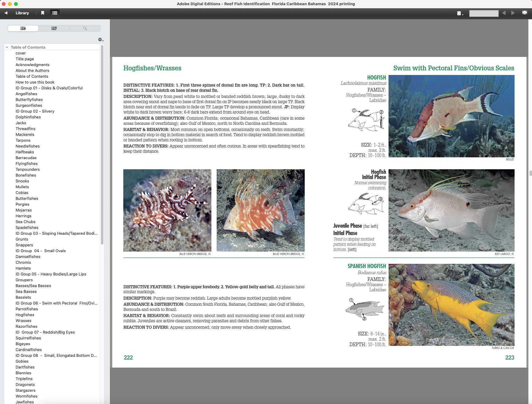Open the Gobies chapter
The image size is (532, 404).
[22, 361]
